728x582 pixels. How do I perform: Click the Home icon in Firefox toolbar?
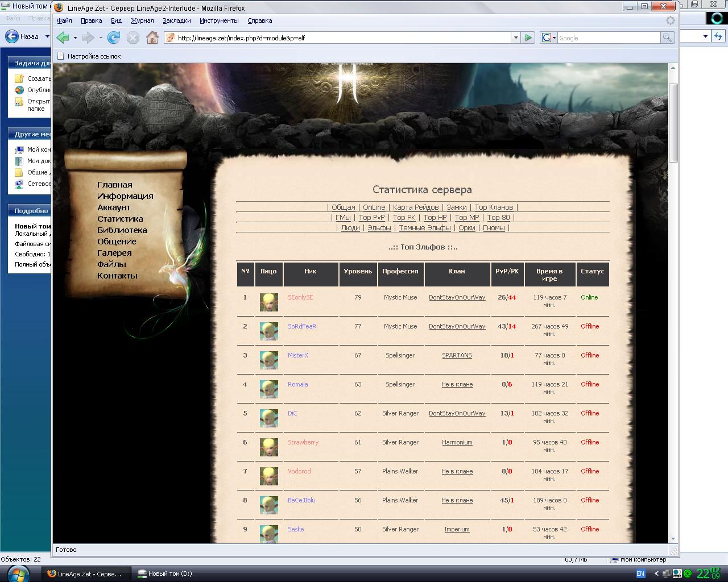click(x=152, y=38)
